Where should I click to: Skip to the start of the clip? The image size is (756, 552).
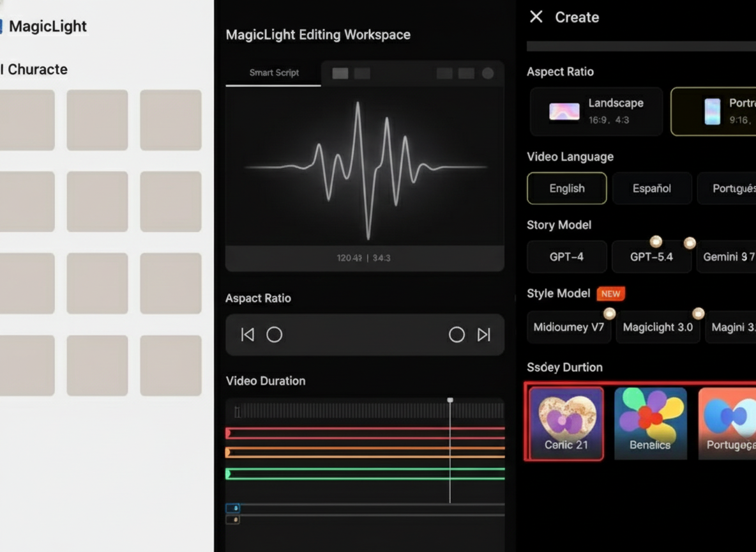coord(247,334)
